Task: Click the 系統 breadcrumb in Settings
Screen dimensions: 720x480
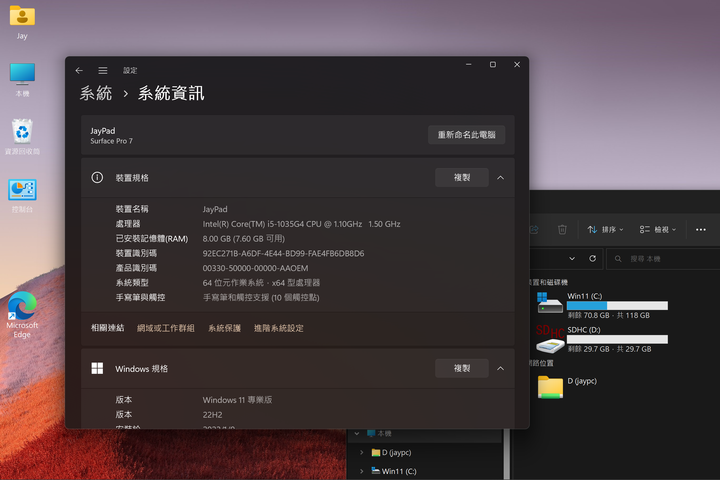Action: [96, 93]
